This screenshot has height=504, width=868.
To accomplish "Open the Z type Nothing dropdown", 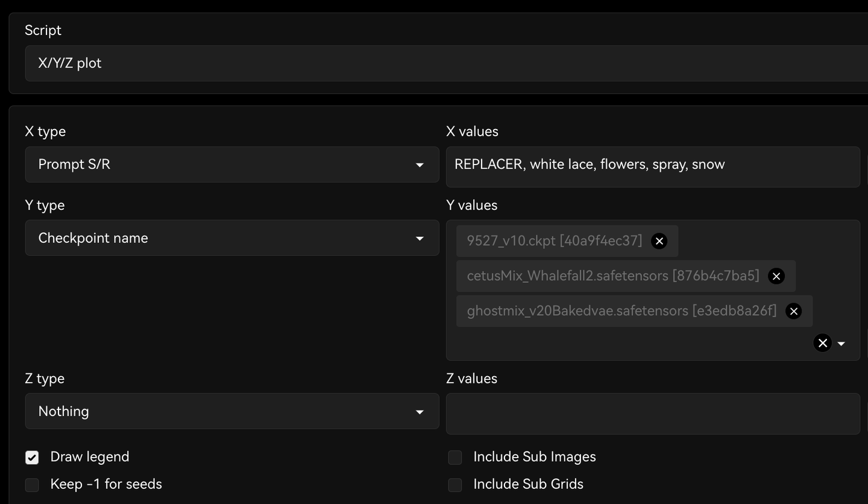I will pyautogui.click(x=232, y=411).
